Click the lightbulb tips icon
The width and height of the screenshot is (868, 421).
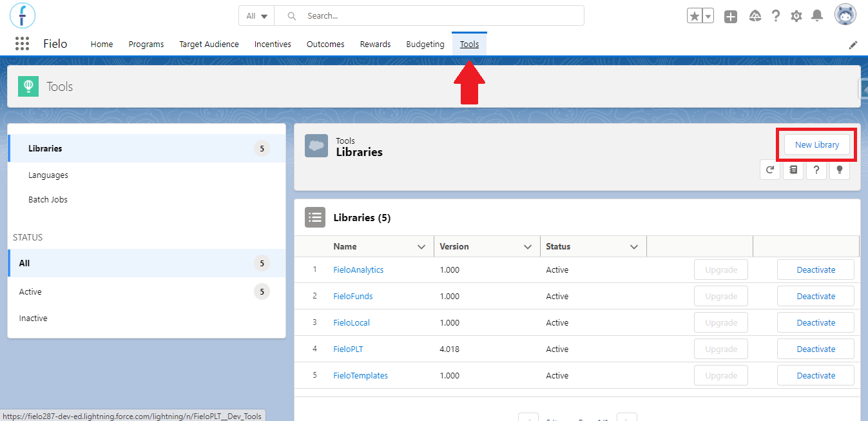pyautogui.click(x=839, y=170)
